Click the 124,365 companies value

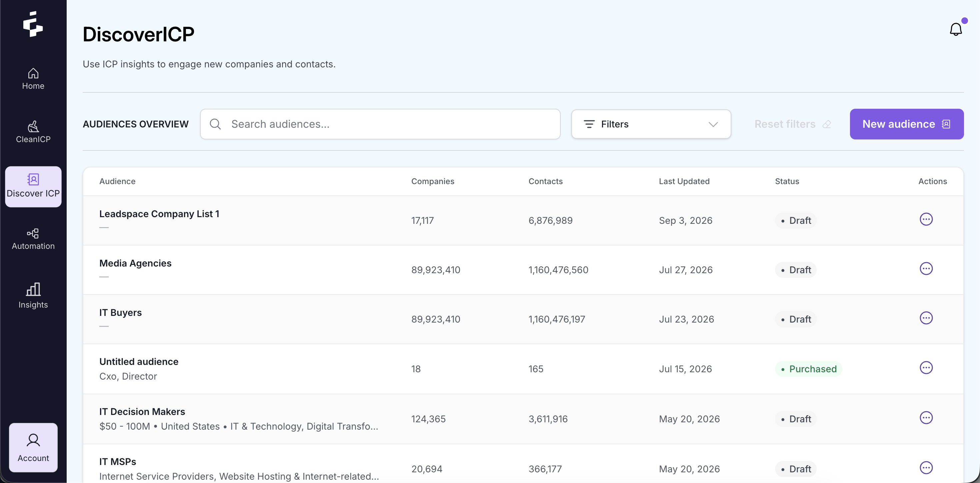pyautogui.click(x=428, y=419)
